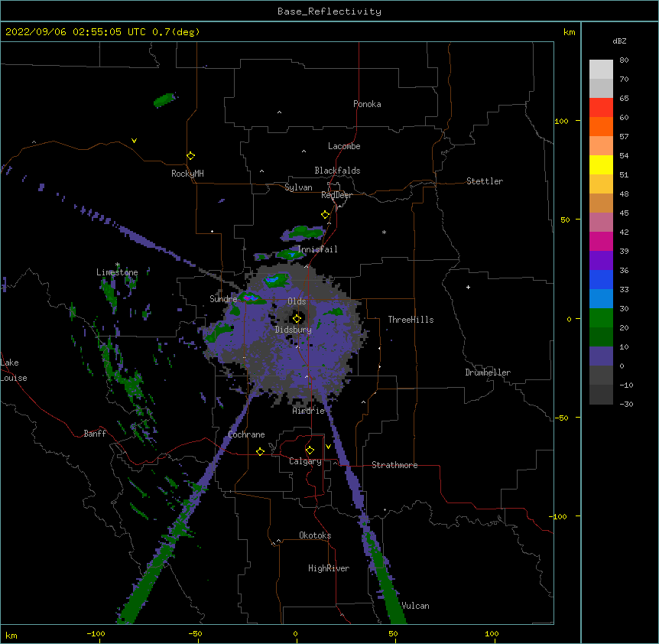Pick the magenta 39-42 dBZ legend swatch

(601, 241)
